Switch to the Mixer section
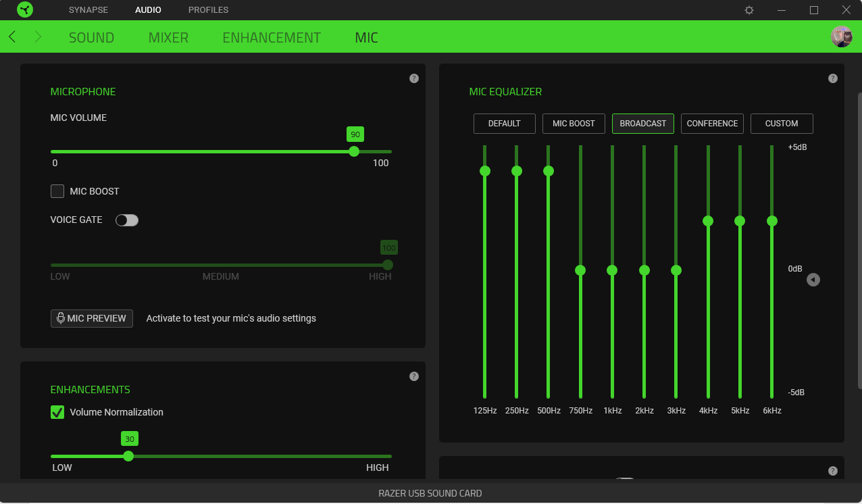This screenshot has height=504, width=862. coord(168,38)
